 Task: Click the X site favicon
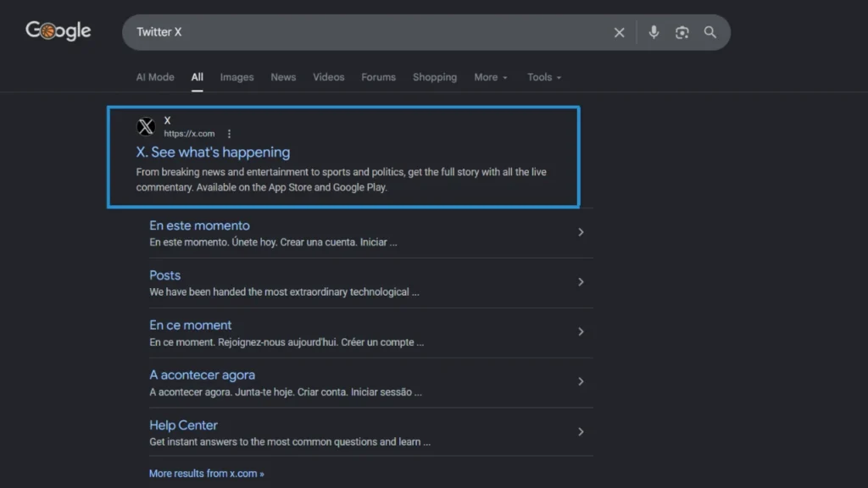tap(146, 127)
